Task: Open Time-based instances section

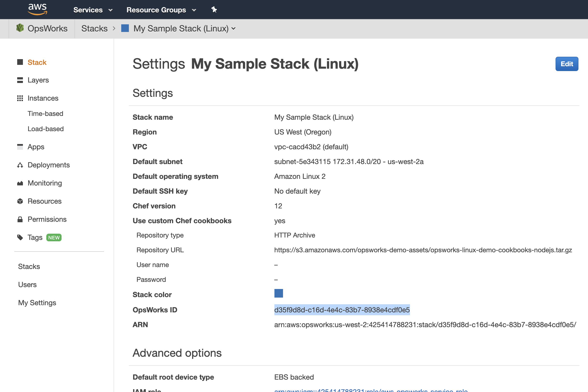Action: coord(45,113)
